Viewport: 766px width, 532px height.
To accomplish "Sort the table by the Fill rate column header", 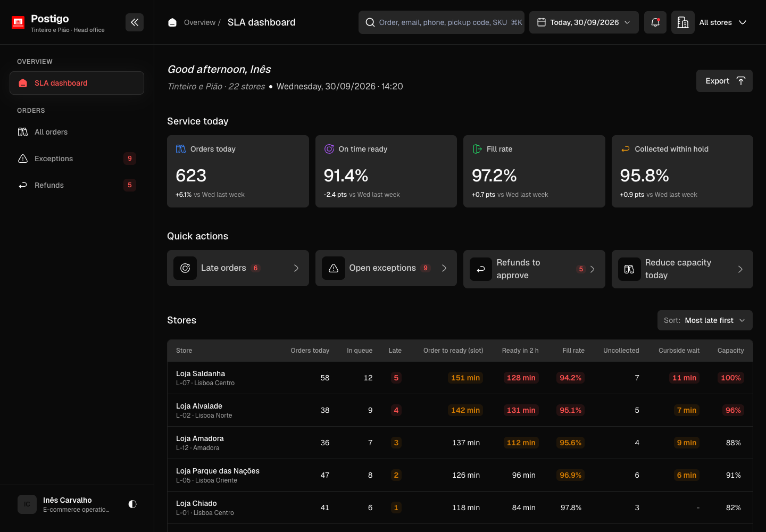I will (573, 351).
